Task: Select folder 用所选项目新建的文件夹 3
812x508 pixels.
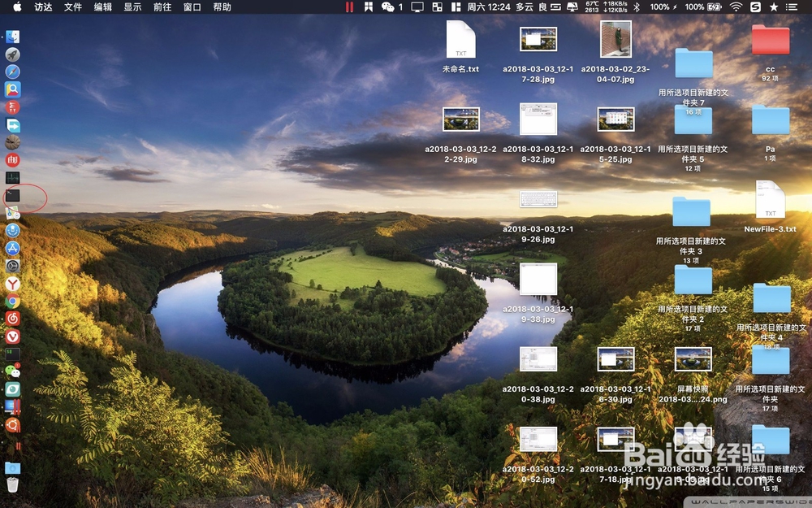Action: click(x=691, y=211)
